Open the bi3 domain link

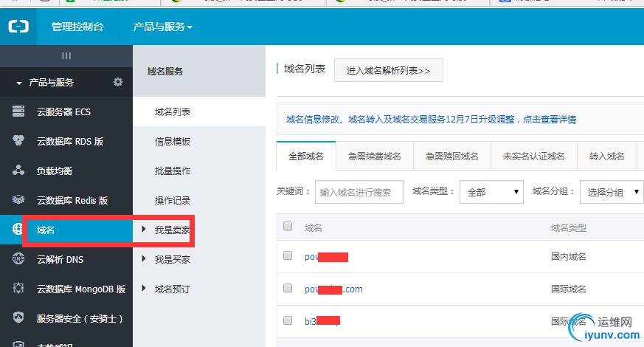[322, 321]
